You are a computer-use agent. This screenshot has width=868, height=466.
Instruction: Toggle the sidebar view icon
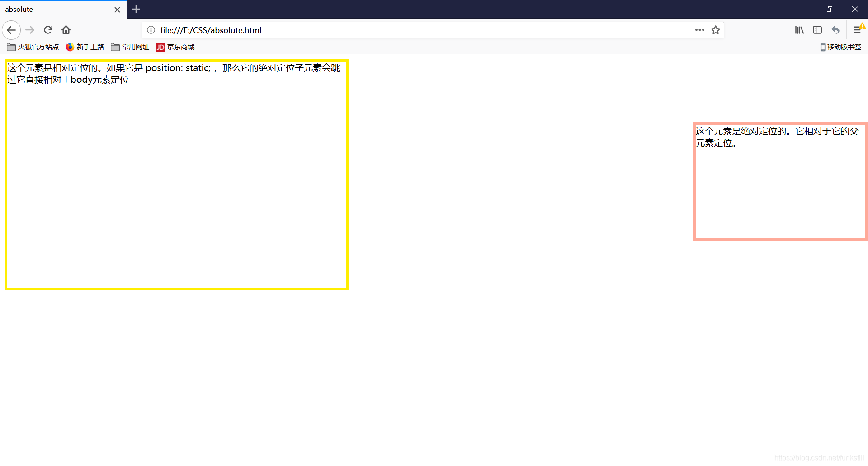pos(817,30)
